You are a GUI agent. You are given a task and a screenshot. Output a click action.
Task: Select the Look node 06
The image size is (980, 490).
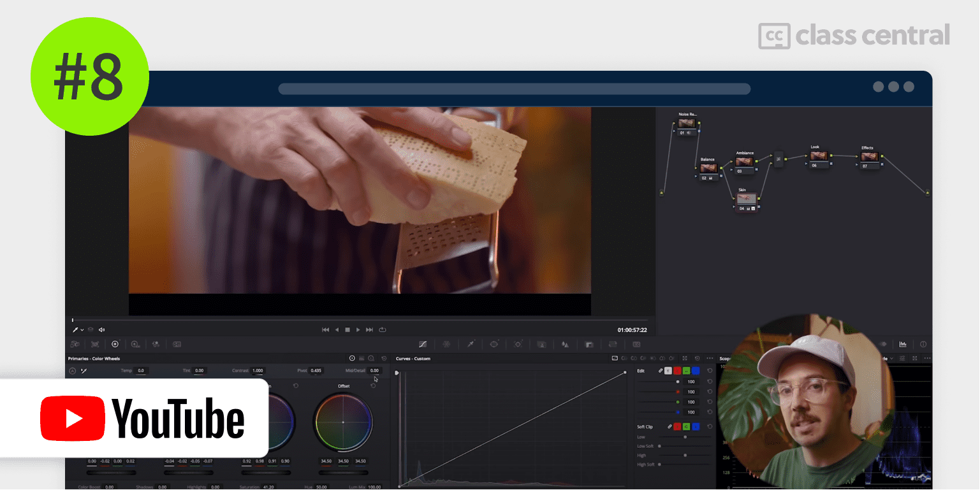pyautogui.click(x=819, y=156)
